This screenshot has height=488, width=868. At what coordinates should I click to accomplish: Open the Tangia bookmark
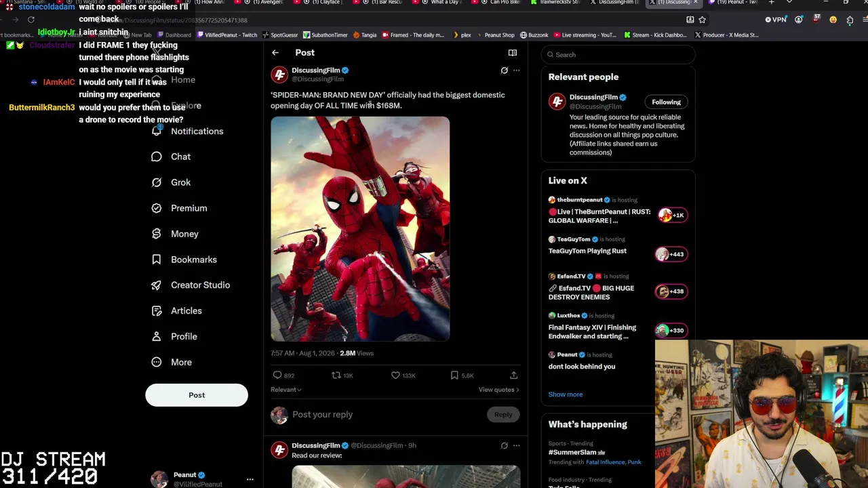[365, 35]
